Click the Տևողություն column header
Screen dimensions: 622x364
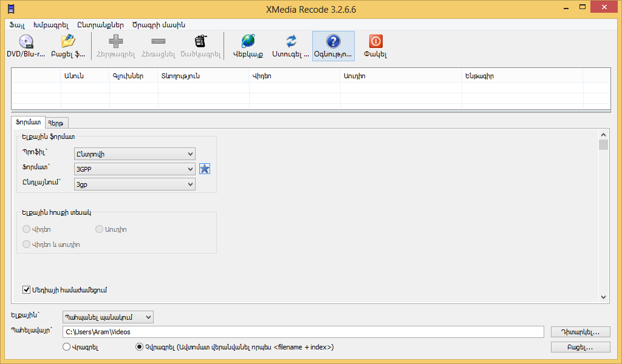203,76
